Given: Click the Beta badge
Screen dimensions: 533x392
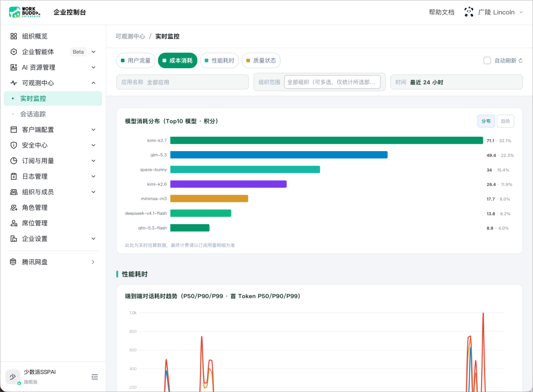Looking at the screenshot, I should point(78,52).
